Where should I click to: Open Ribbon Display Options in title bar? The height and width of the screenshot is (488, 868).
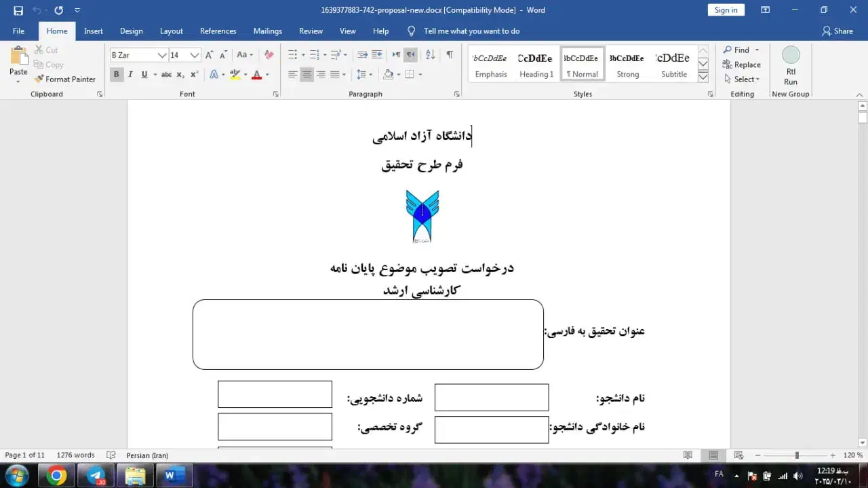pyautogui.click(x=765, y=10)
